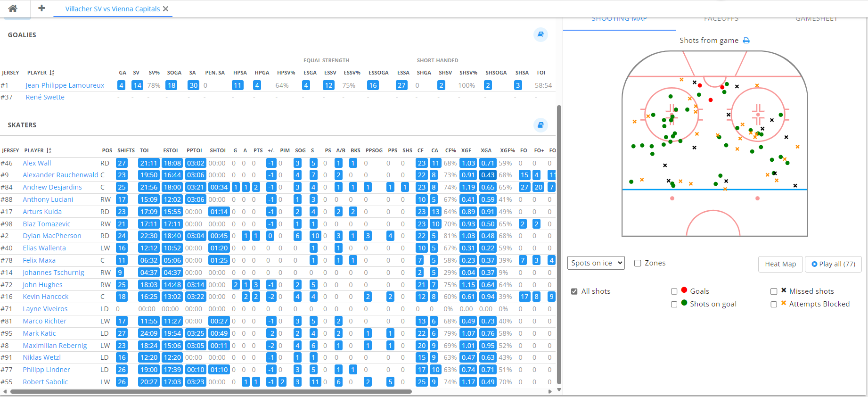Open Jean-Philippe Lamoureux player link
Image resolution: width=868 pixels, height=397 pixels.
65,85
